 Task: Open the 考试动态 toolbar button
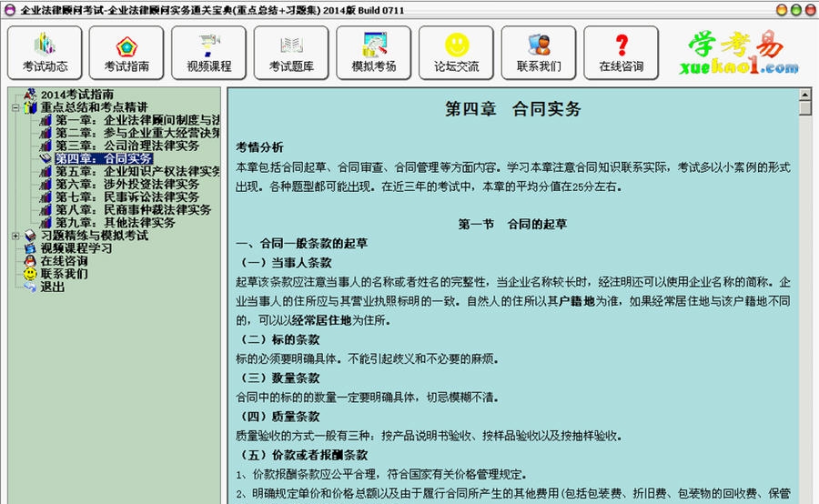tap(45, 53)
